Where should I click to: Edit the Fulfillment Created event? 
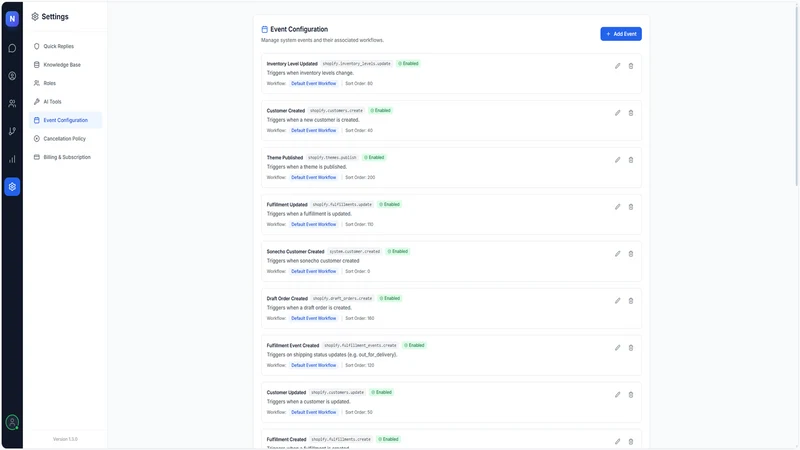coord(617,441)
